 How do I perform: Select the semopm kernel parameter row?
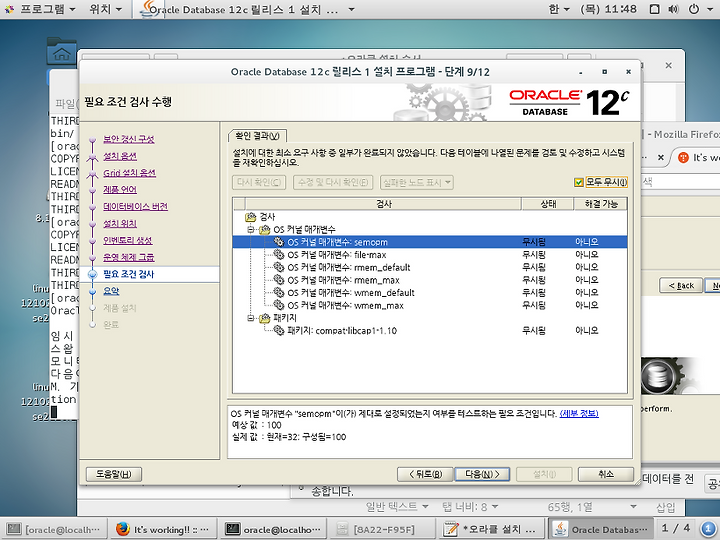point(429,242)
